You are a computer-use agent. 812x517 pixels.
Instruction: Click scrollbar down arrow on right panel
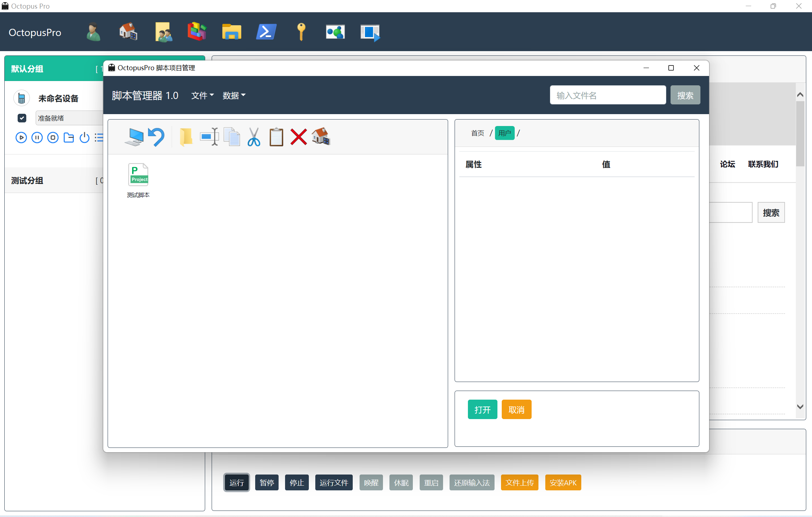pos(800,407)
